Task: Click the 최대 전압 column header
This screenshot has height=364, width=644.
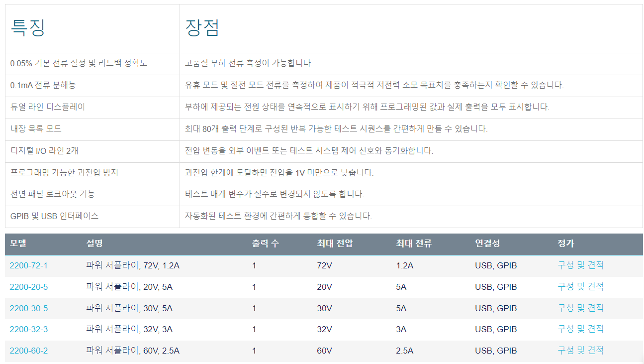Action: pyautogui.click(x=335, y=243)
